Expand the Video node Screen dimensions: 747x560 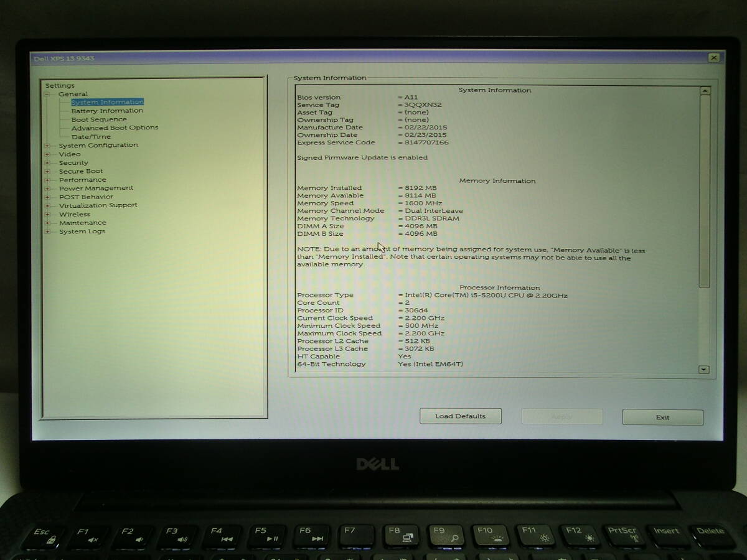(x=47, y=154)
